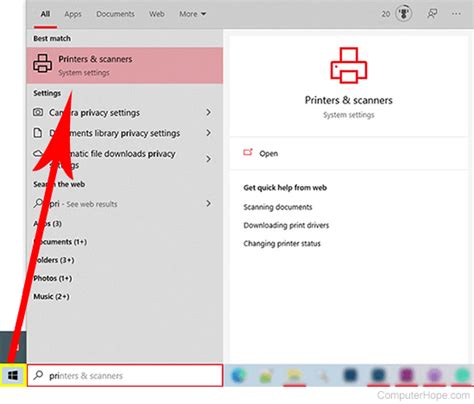The width and height of the screenshot is (474, 404).
Task: Expand Documents library privacy settings arrow
Action: pos(208,133)
